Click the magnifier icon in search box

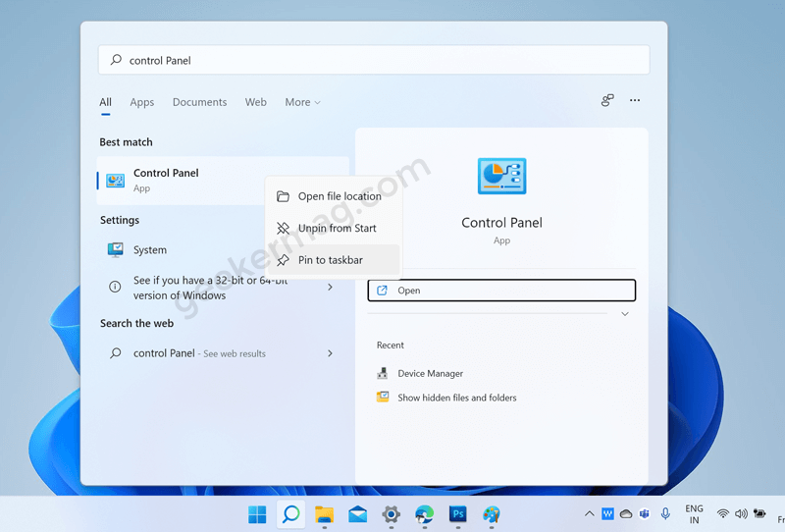pos(116,60)
